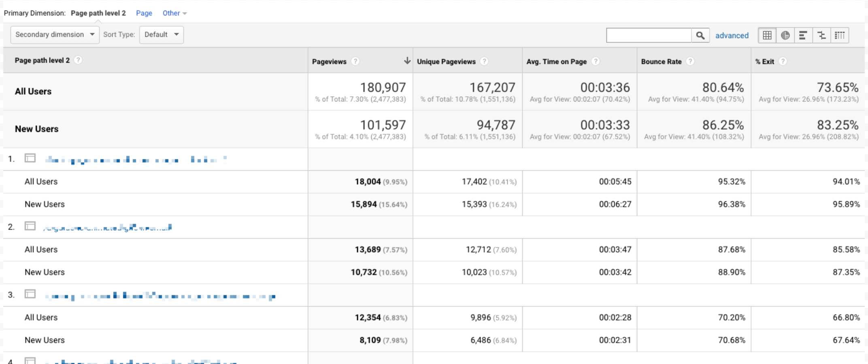This screenshot has height=364, width=868.
Task: Click overall exit rate 73.65%
Action: [x=838, y=87]
